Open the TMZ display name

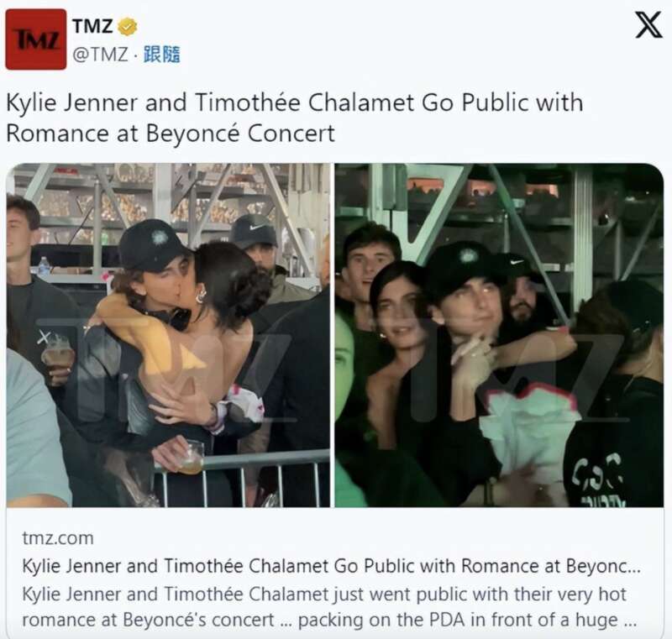pos(92,26)
